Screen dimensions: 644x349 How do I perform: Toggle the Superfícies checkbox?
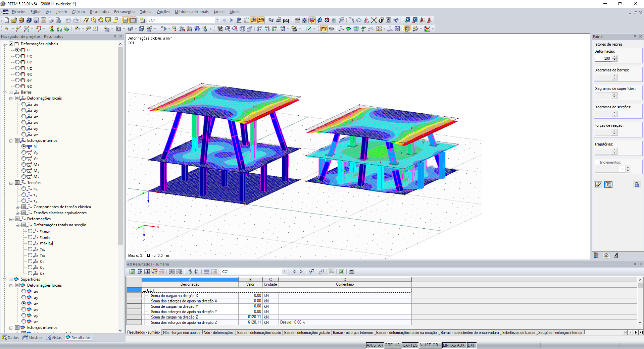(11, 279)
